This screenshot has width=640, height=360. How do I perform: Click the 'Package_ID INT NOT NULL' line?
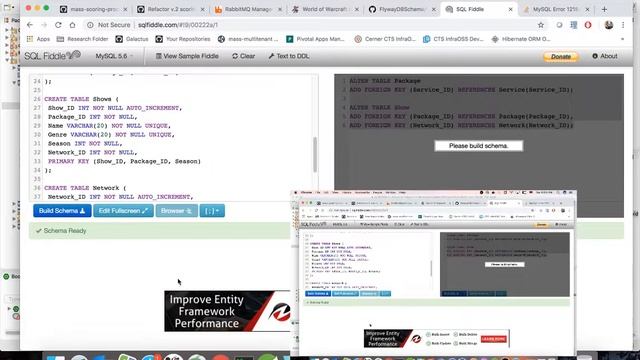(93, 117)
